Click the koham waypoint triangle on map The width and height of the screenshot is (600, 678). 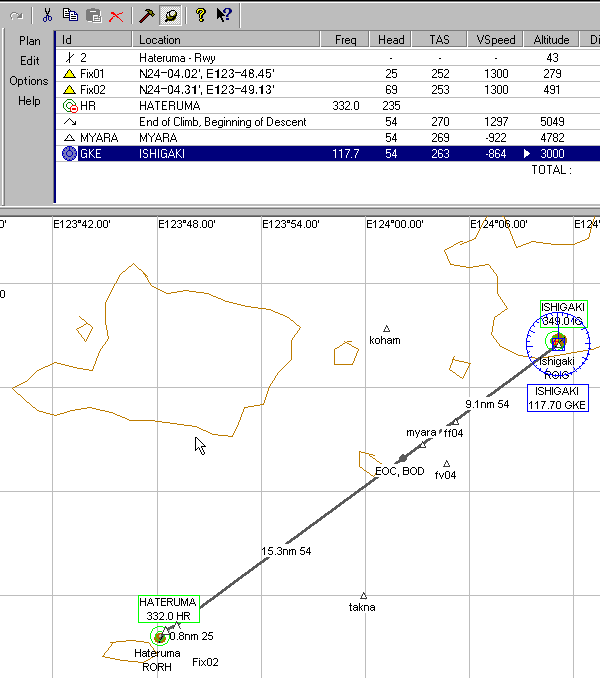(x=386, y=329)
